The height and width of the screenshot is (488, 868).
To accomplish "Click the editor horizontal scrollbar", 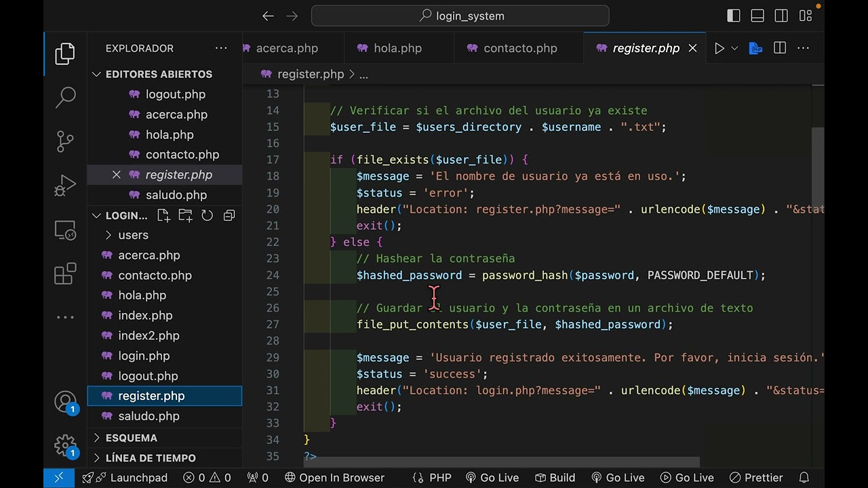I will tap(502, 462).
